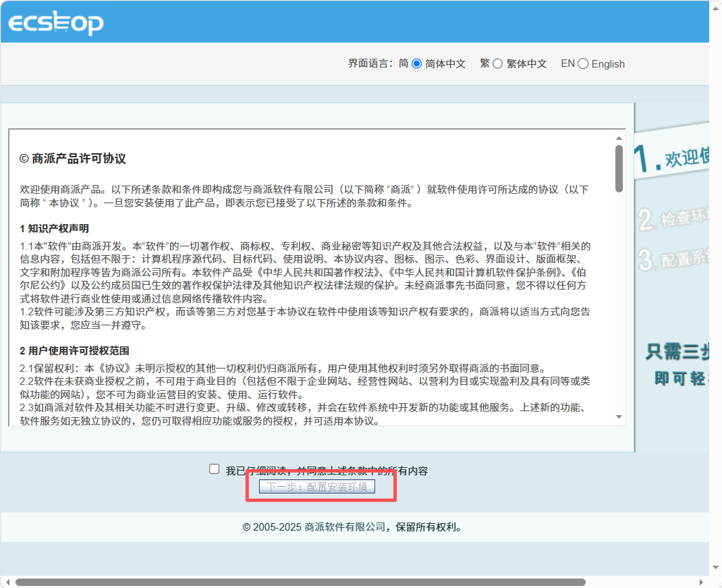Click the page vertical scroll-up arrow
Viewport: 722px width, 588px height.
tap(715, 8)
